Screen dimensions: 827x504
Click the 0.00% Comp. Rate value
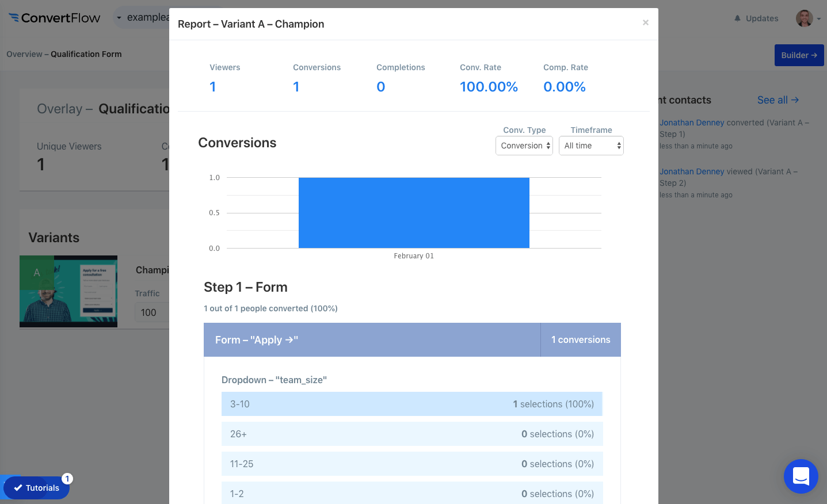pos(565,87)
